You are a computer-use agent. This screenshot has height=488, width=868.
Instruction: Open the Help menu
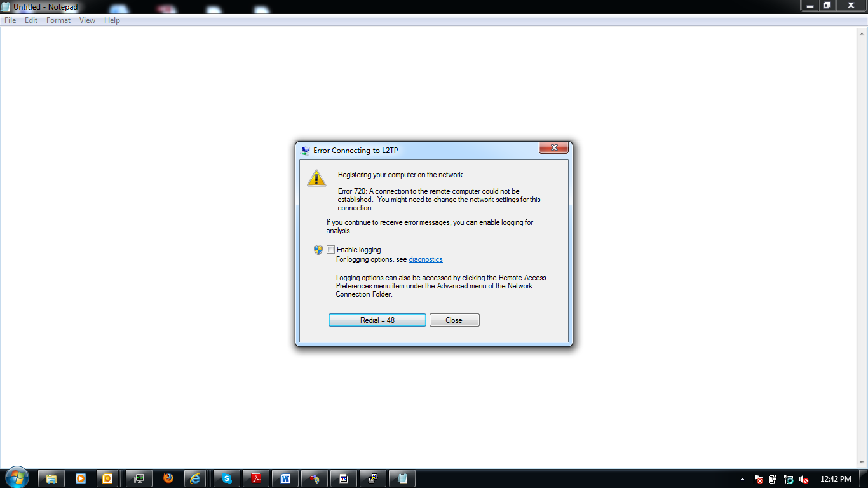click(x=112, y=20)
